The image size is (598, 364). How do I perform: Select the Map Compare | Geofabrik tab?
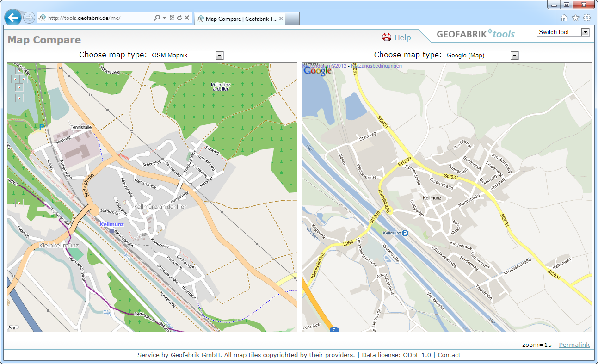240,19
